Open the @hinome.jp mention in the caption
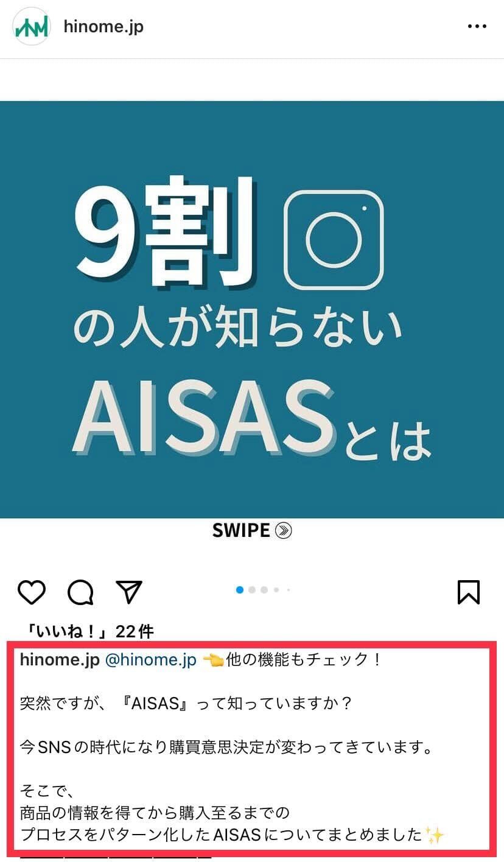Viewport: 504px width, 862px height. pos(151,660)
